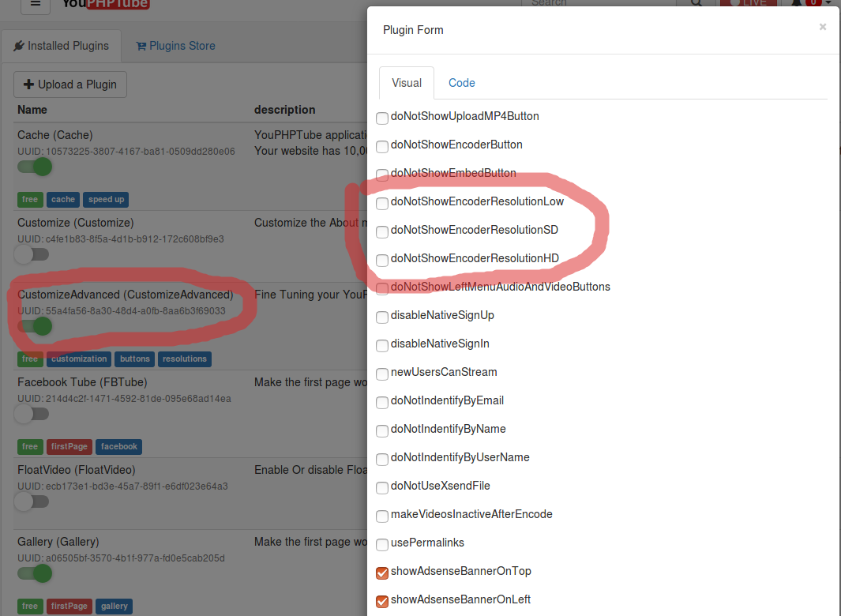Screen dimensions: 841x616
Task: Click the resolutions tag under CustomizeAdvanced
Action: [x=184, y=359]
